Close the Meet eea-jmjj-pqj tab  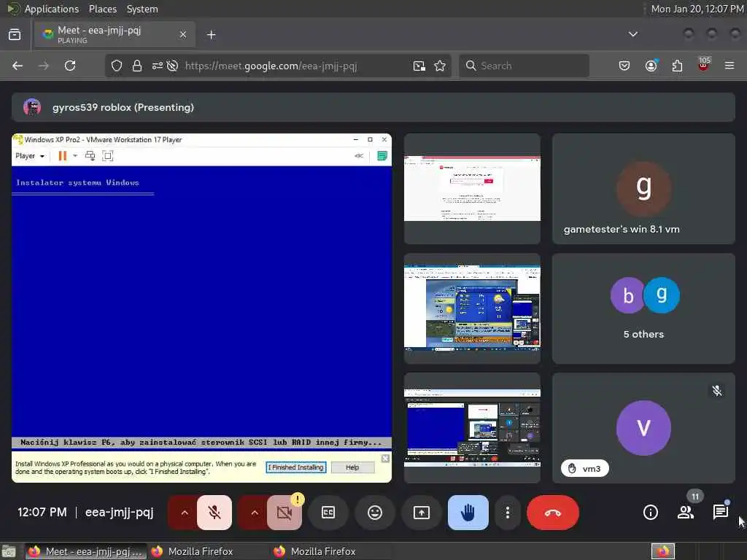pos(183,34)
